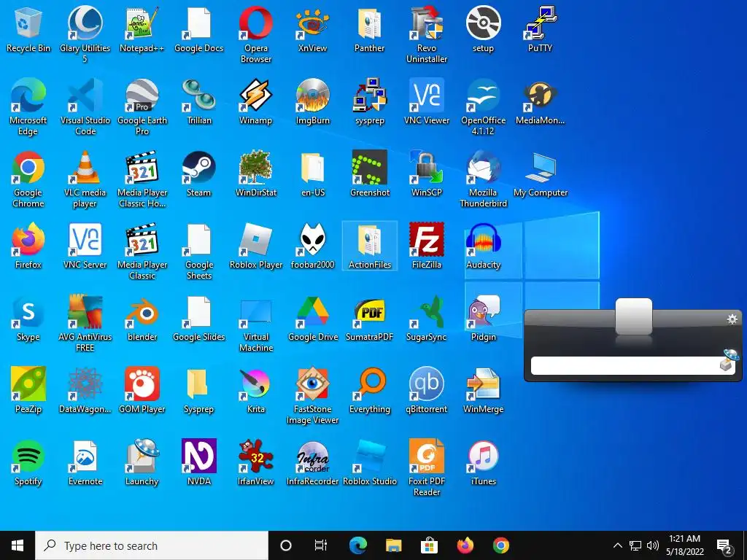
Task: Select the blender desktop shortcut
Action: tap(142, 319)
